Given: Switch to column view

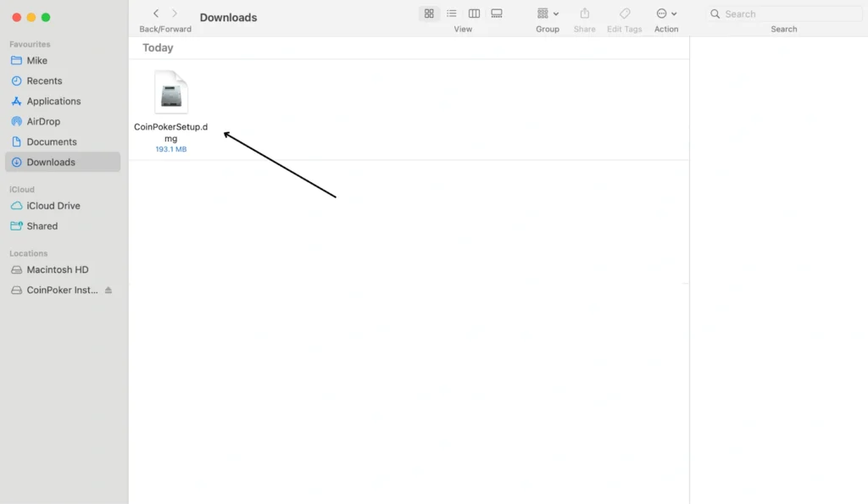Looking at the screenshot, I should click(474, 14).
